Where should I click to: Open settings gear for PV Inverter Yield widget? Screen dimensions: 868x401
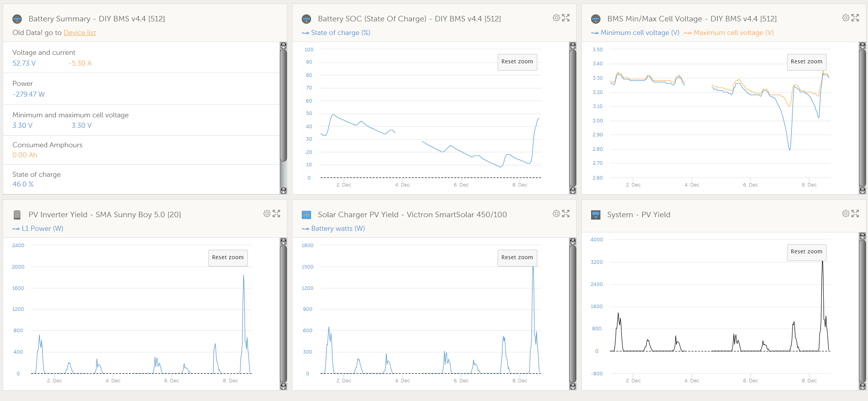267,214
